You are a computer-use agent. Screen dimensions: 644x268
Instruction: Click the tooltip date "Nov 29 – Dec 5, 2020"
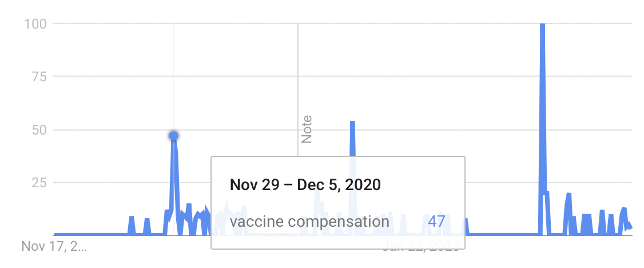point(305,185)
